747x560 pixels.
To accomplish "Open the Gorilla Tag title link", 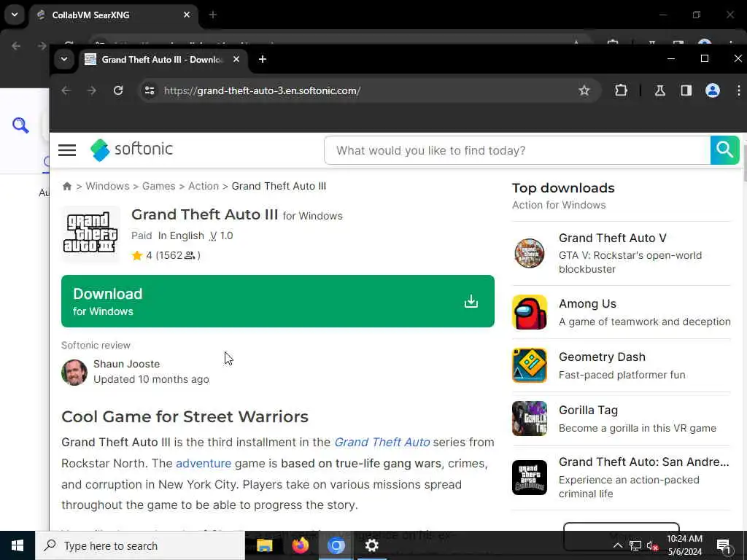I will (589, 411).
